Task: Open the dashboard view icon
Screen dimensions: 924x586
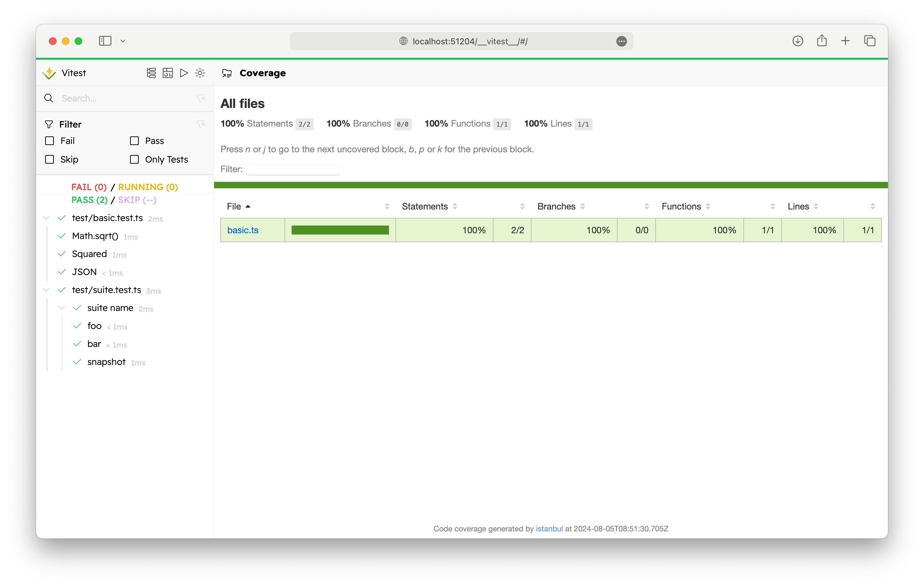Action: pos(168,73)
